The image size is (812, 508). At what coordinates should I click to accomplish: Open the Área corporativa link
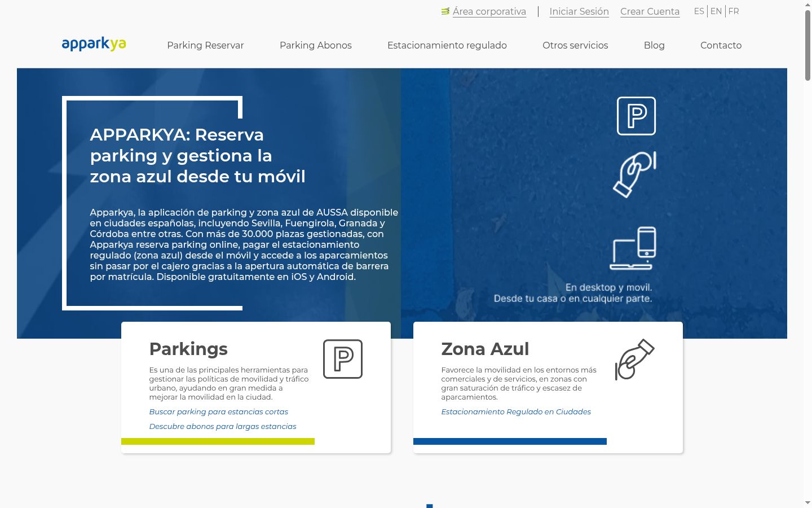coord(489,11)
